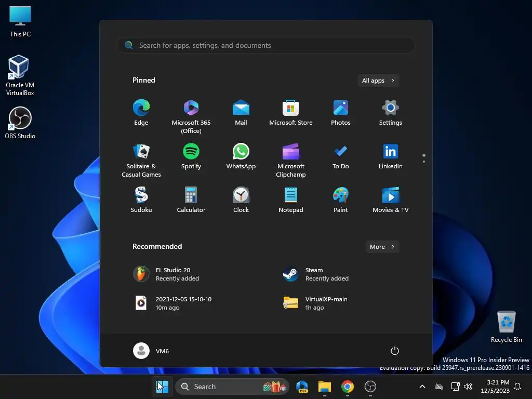532x399 pixels.
Task: Launch Movies & TV
Action: [x=391, y=200]
